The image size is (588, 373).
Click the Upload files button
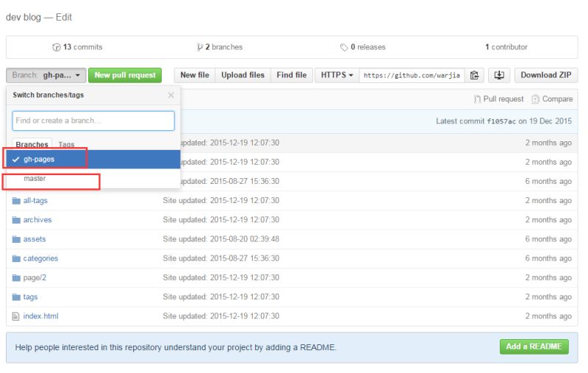tap(243, 75)
